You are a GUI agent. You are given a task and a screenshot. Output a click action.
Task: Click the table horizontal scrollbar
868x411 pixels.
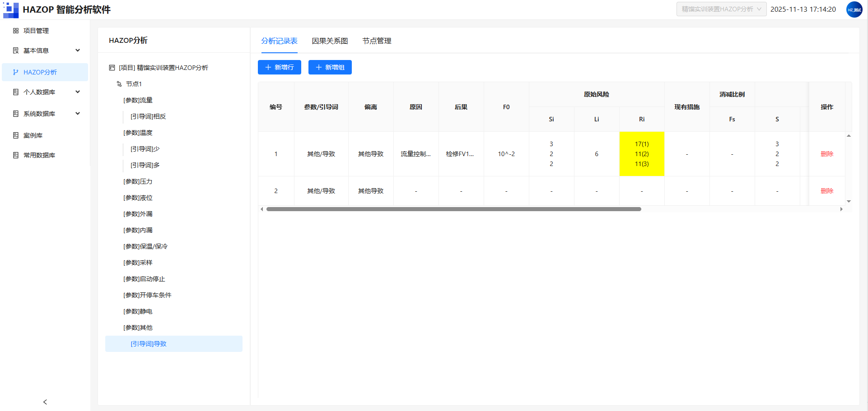pyautogui.click(x=453, y=209)
